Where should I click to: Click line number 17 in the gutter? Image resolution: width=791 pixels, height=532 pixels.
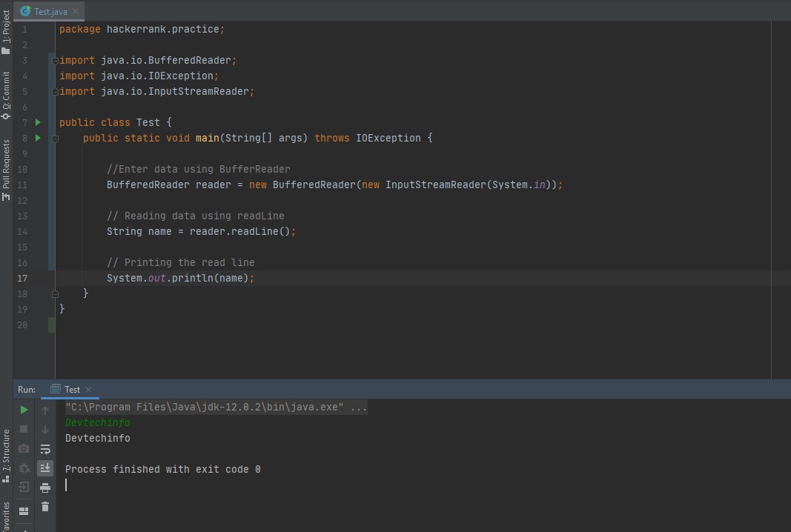click(x=22, y=278)
